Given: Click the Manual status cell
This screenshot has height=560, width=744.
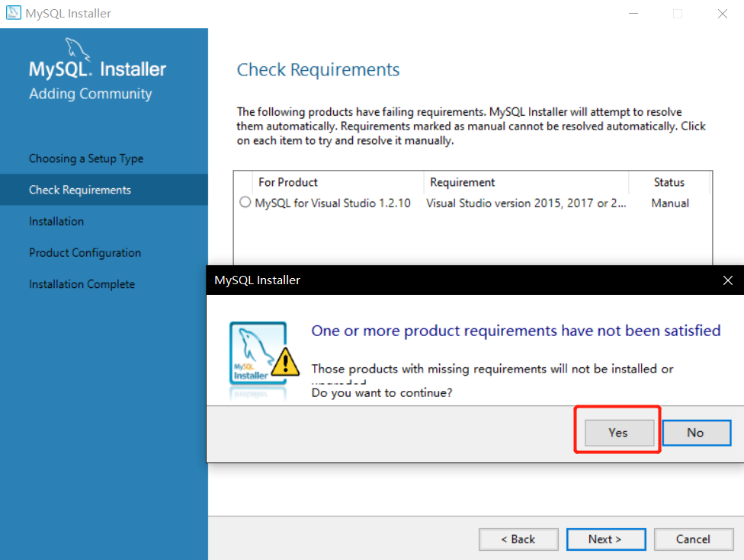Looking at the screenshot, I should pyautogui.click(x=670, y=203).
